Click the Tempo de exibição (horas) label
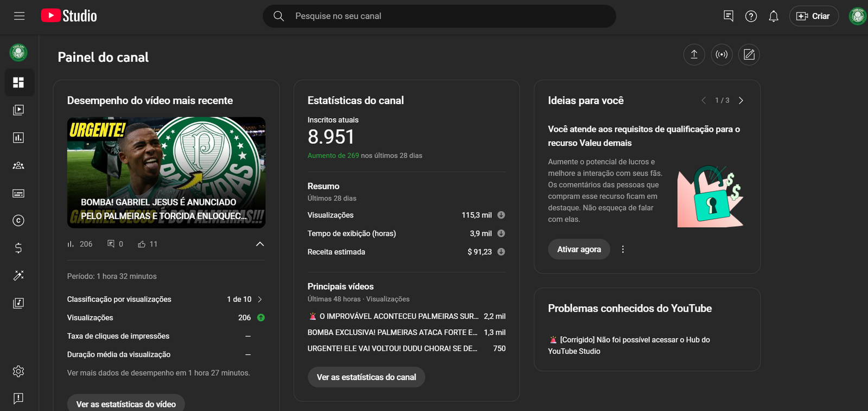868x411 pixels. (x=352, y=234)
